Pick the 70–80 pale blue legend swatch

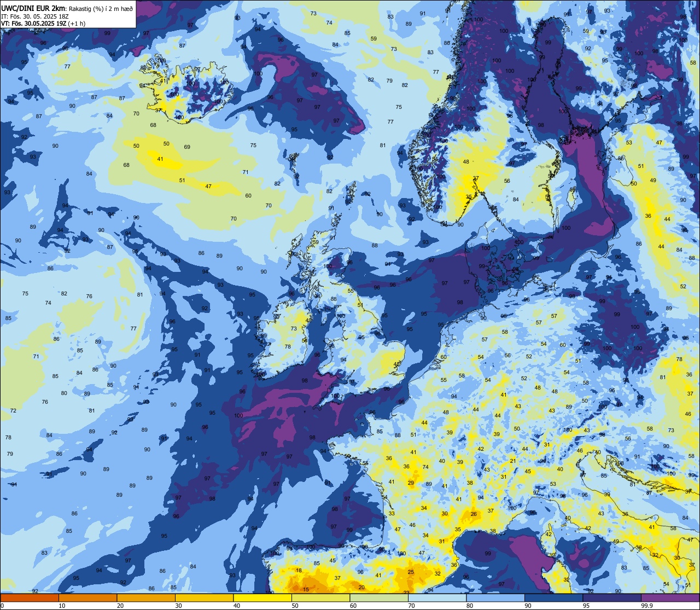[x=437, y=597]
